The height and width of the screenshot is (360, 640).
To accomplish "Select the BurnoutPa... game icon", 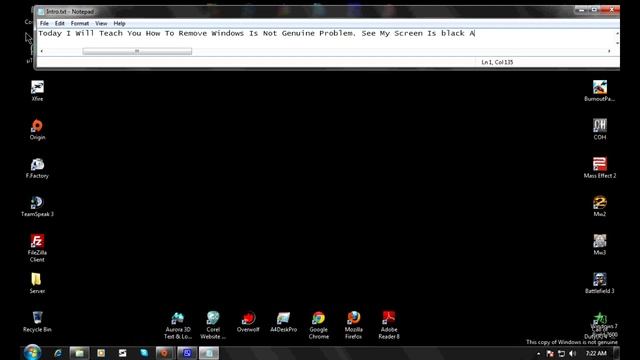I will click(600, 91).
